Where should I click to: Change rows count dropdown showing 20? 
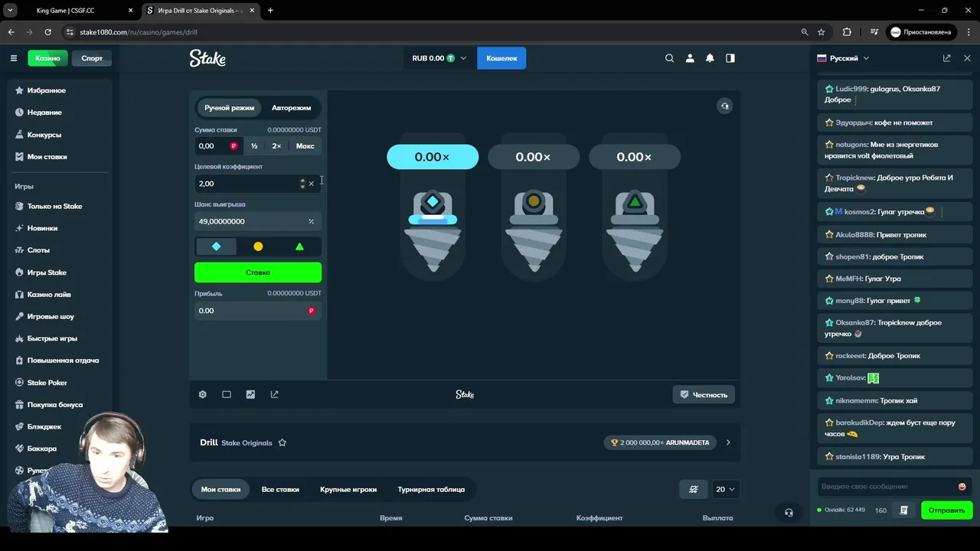tap(725, 489)
